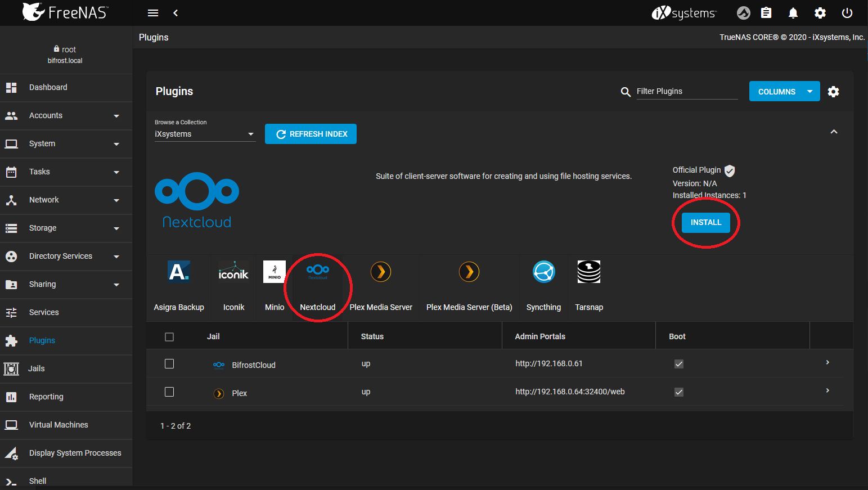868x490 pixels.
Task: Toggle boot checkbox for BifrostCloud
Action: point(679,364)
